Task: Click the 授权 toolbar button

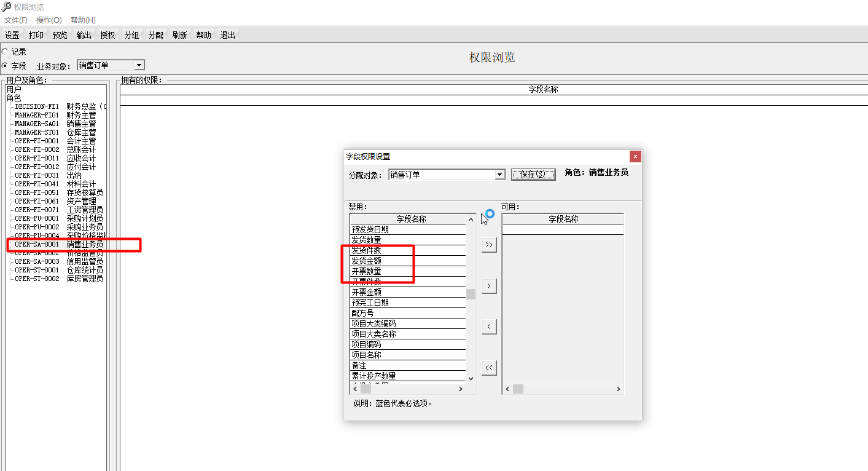Action: pos(108,35)
